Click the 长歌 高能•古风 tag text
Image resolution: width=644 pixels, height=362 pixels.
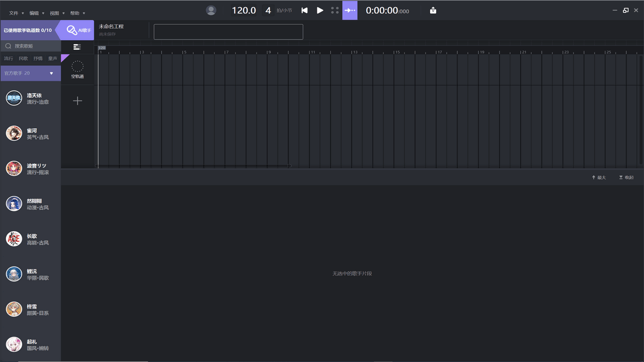38,243
